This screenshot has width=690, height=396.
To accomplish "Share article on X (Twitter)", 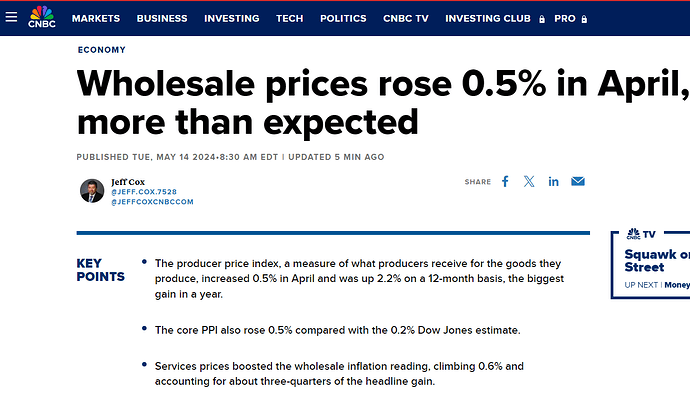I will [529, 181].
